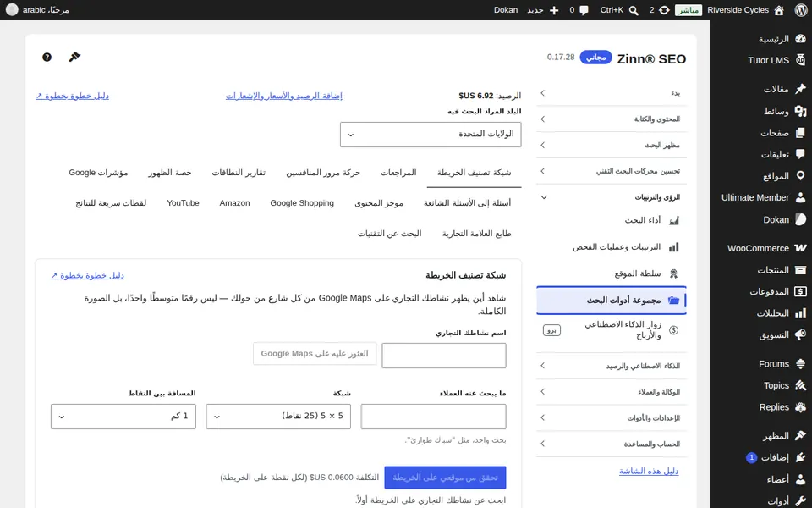
Task: Click the help question-mark icon
Action: click(x=47, y=57)
